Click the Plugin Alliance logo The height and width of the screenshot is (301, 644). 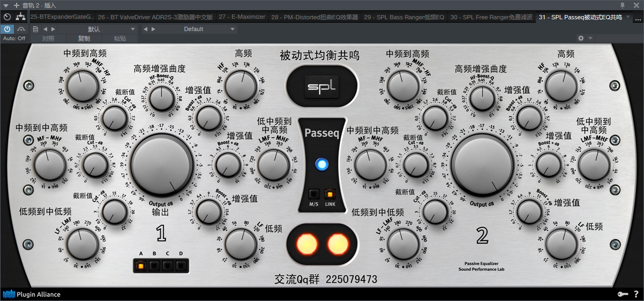(x=32, y=294)
